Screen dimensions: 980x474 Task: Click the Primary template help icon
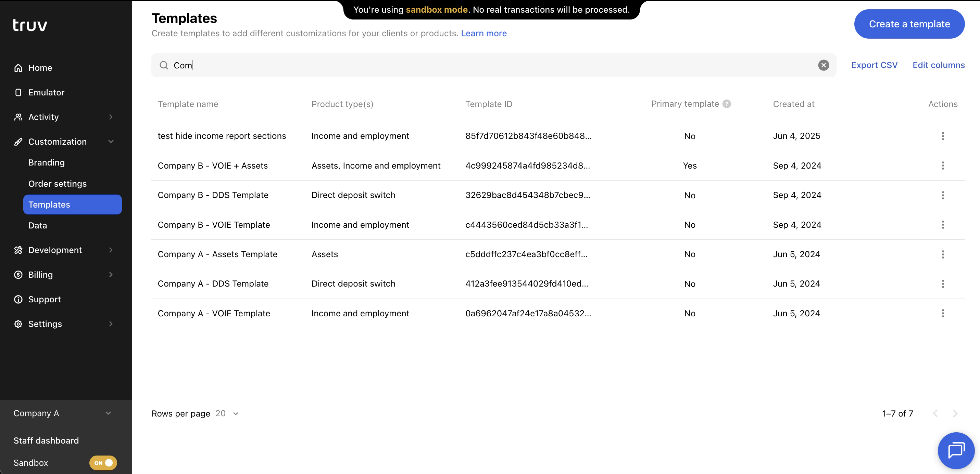point(727,103)
